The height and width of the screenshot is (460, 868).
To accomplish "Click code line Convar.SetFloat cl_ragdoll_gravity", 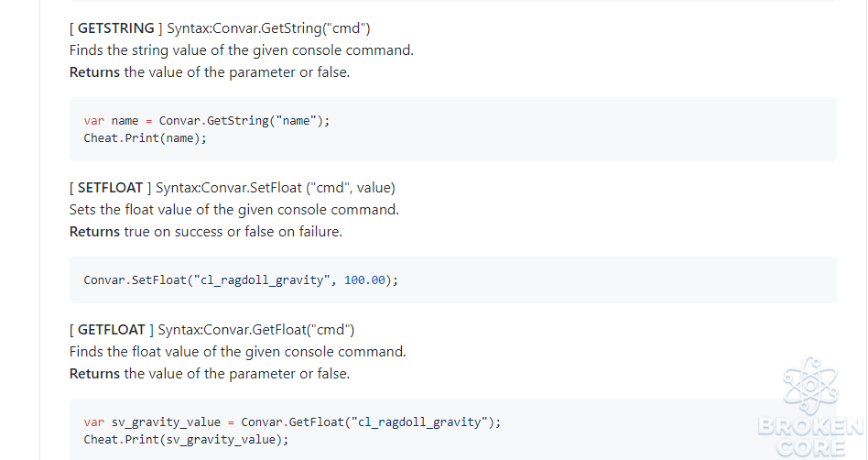I will [241, 280].
